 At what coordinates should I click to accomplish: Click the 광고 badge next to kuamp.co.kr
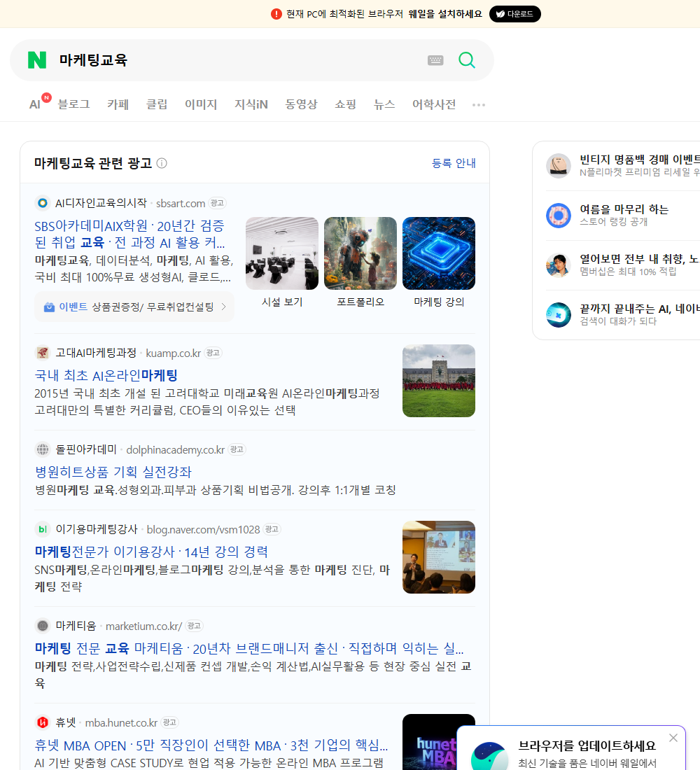[213, 353]
